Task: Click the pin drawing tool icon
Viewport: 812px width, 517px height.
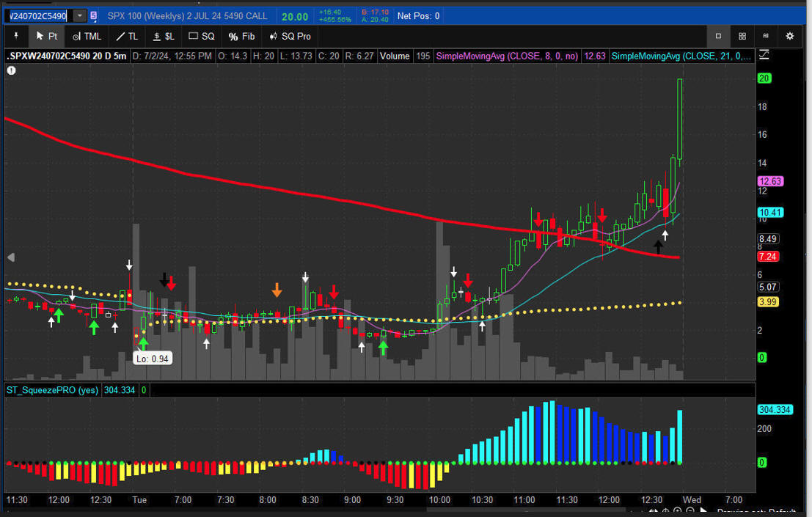Action: pyautogui.click(x=15, y=36)
